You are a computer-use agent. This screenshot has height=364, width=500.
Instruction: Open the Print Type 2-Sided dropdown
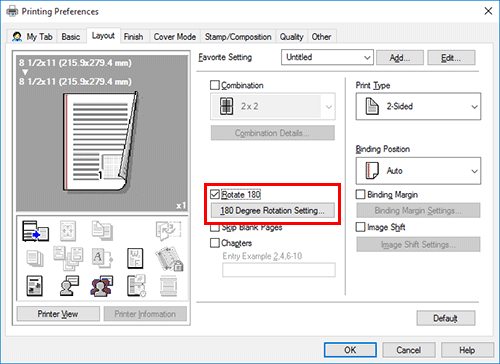[x=418, y=106]
